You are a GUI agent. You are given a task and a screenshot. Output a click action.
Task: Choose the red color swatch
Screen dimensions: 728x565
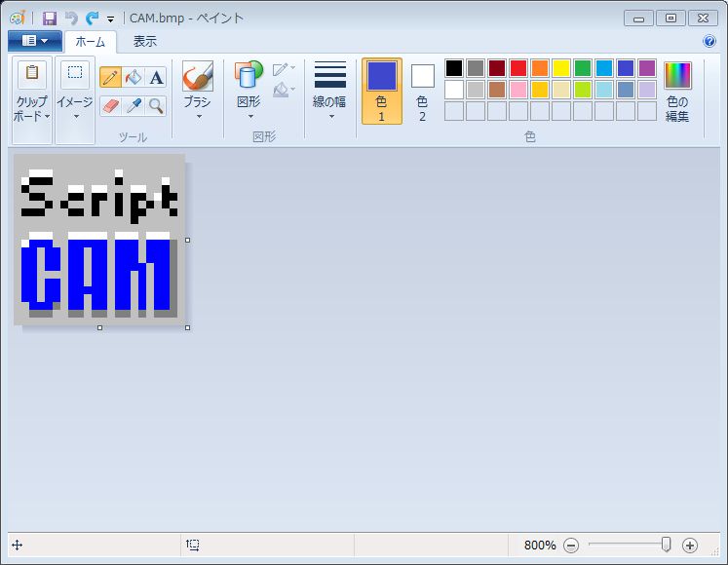518,68
